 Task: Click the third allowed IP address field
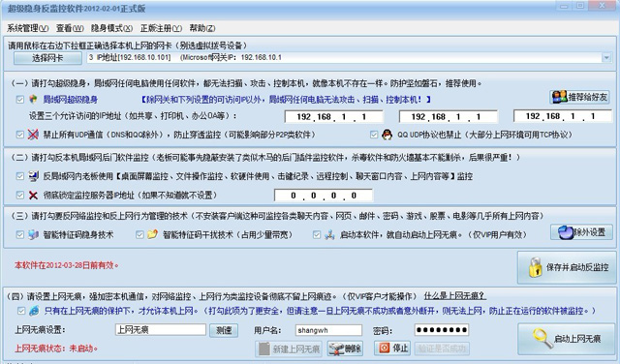563,116
